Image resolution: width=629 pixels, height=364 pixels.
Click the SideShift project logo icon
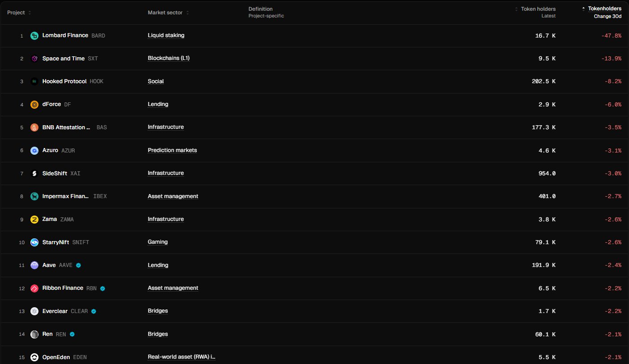tap(34, 174)
